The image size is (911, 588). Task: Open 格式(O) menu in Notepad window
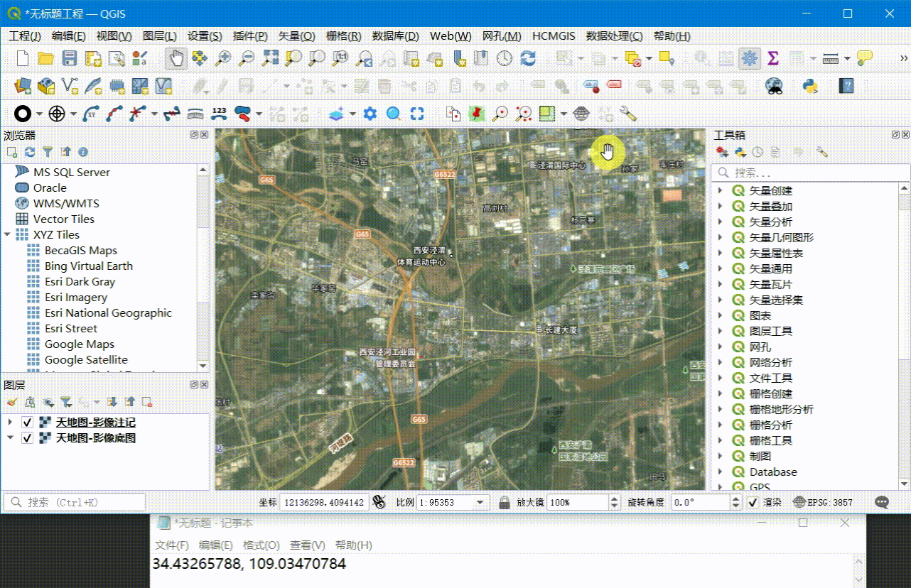coord(262,545)
